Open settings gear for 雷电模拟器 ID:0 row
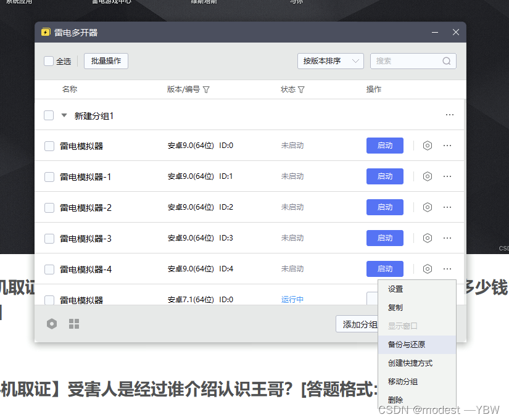The height and width of the screenshot is (420, 509). tap(427, 146)
